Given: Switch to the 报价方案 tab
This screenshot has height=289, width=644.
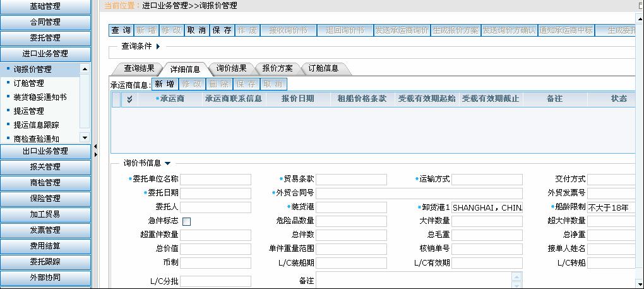Looking at the screenshot, I should pyautogui.click(x=278, y=69).
